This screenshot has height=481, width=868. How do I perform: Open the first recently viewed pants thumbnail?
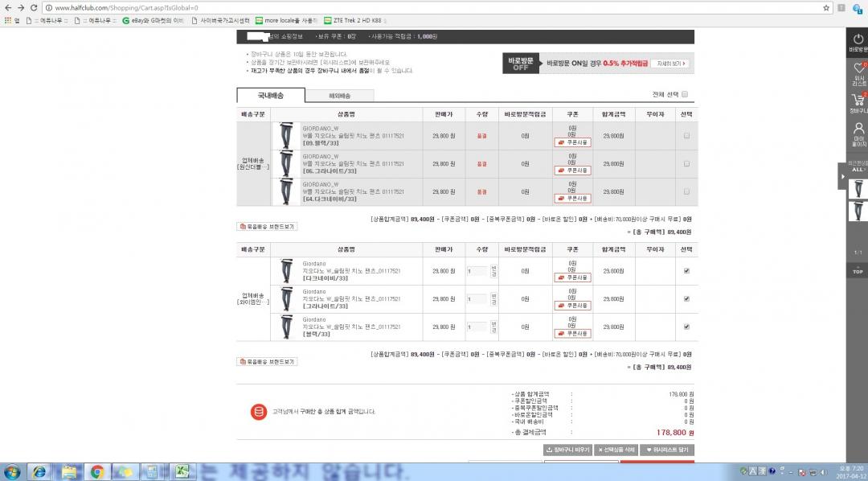pyautogui.click(x=858, y=189)
